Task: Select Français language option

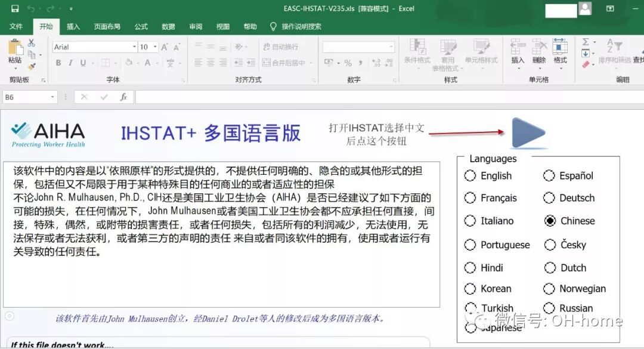Action: (x=490, y=198)
